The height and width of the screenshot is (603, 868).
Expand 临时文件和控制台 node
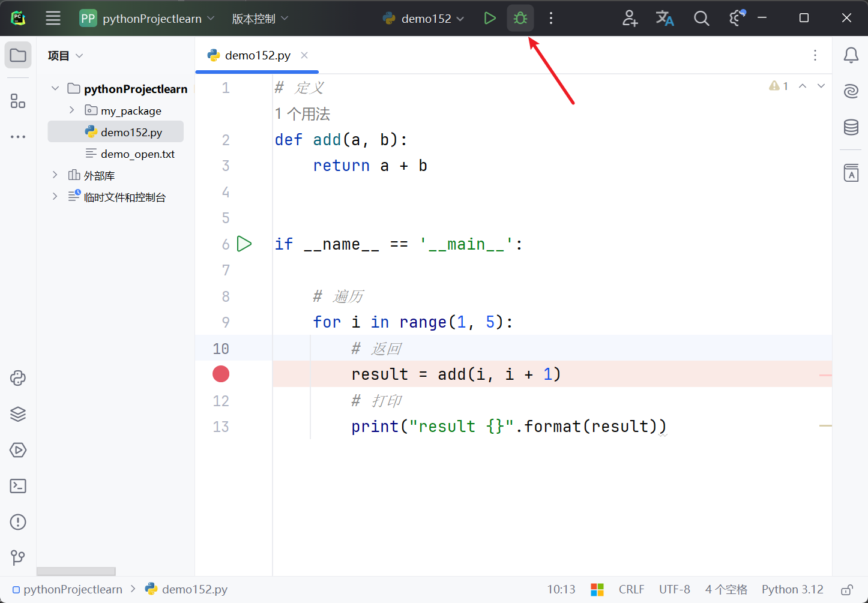tap(55, 197)
